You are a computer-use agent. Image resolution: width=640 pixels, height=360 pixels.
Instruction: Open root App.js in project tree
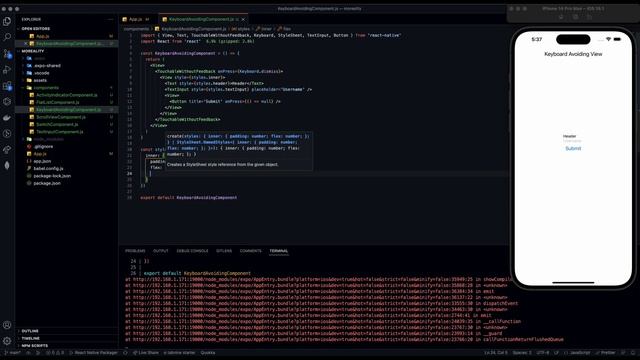(40, 153)
